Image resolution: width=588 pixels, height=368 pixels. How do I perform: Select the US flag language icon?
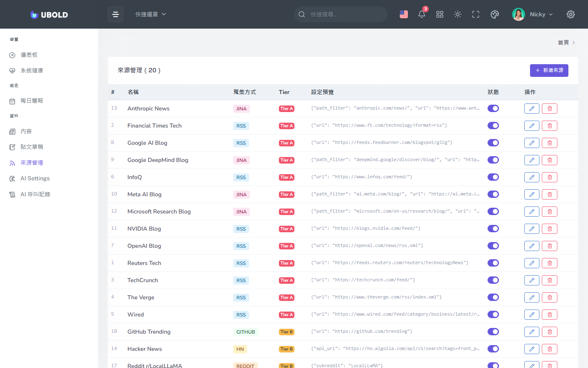coord(404,14)
